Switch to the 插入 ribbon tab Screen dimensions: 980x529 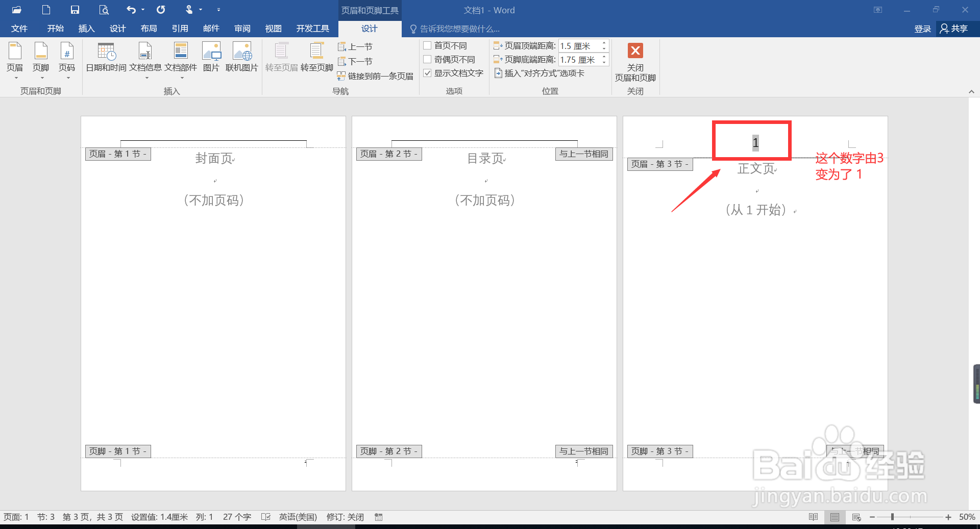pyautogui.click(x=86, y=28)
